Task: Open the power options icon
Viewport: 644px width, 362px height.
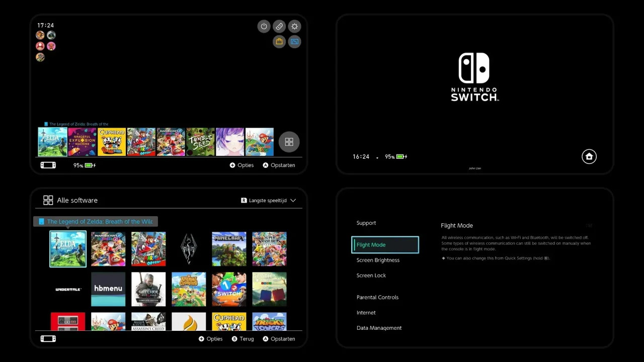Action: coord(264,26)
